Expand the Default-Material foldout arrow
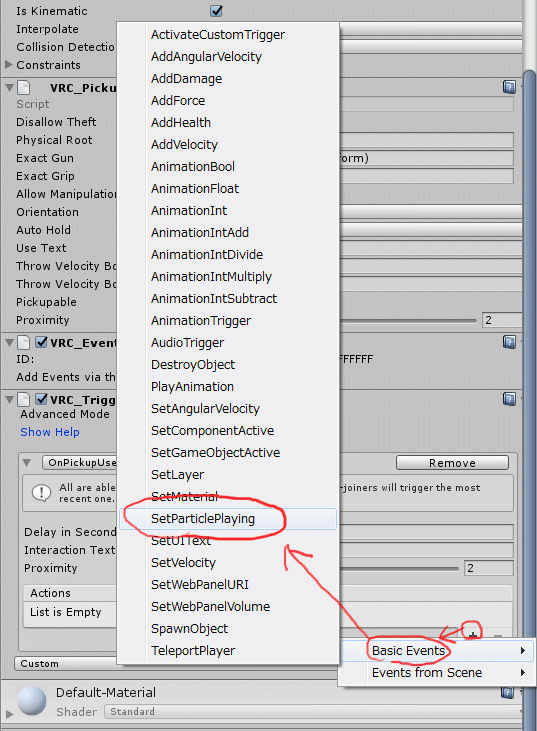537x731 pixels. pyautogui.click(x=9, y=714)
